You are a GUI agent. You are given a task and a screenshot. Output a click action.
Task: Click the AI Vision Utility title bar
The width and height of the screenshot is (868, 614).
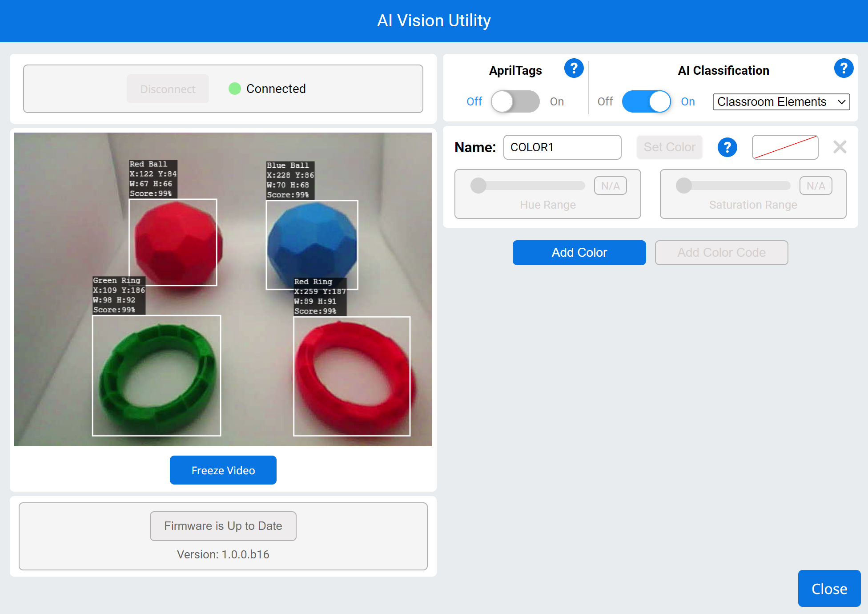point(434,20)
